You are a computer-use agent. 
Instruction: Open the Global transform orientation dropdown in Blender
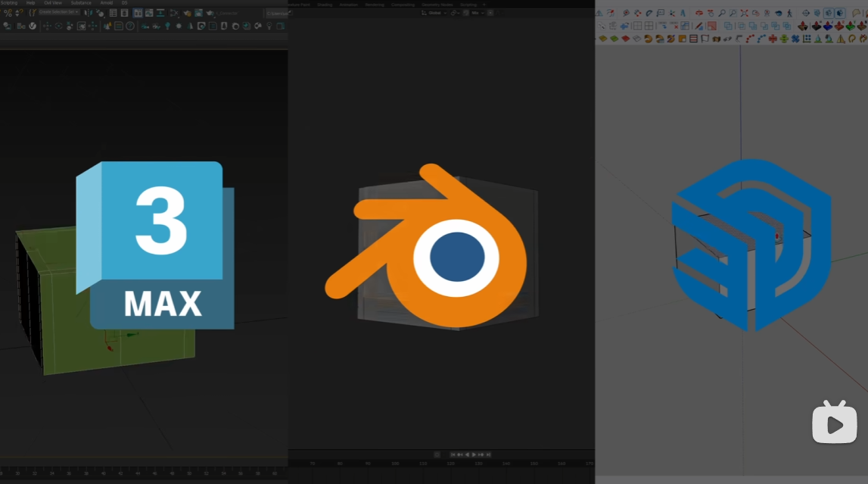click(x=434, y=13)
